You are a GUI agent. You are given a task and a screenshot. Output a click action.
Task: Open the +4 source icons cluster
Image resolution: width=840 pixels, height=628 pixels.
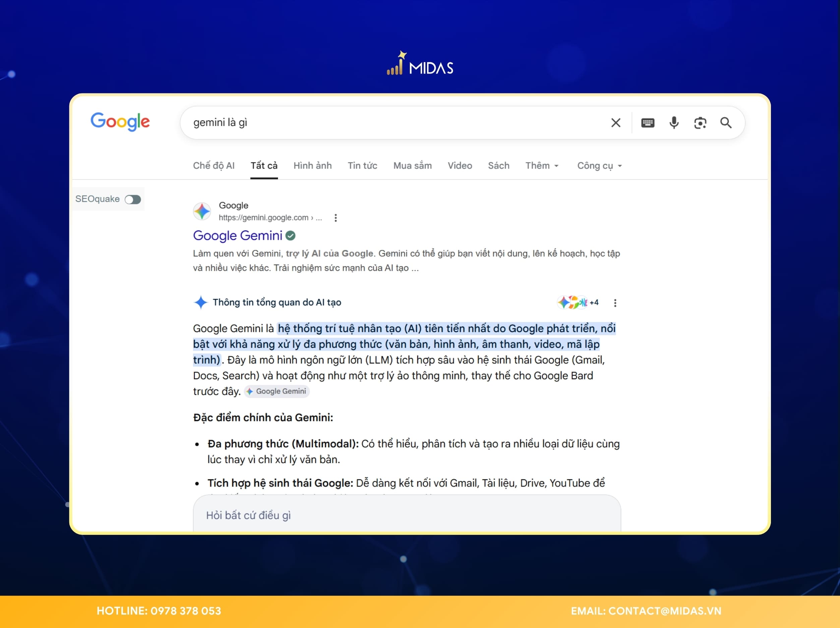coord(578,302)
